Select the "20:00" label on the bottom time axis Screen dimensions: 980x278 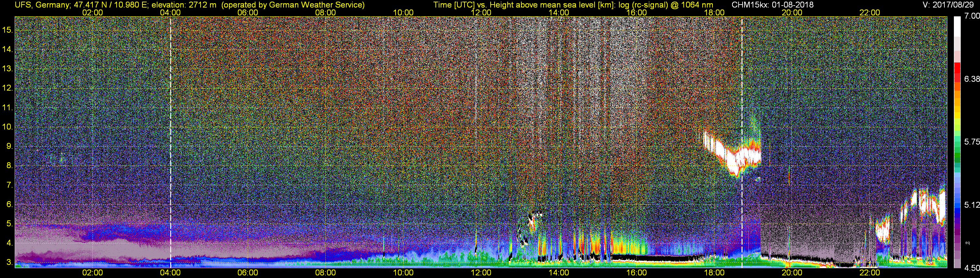click(792, 273)
